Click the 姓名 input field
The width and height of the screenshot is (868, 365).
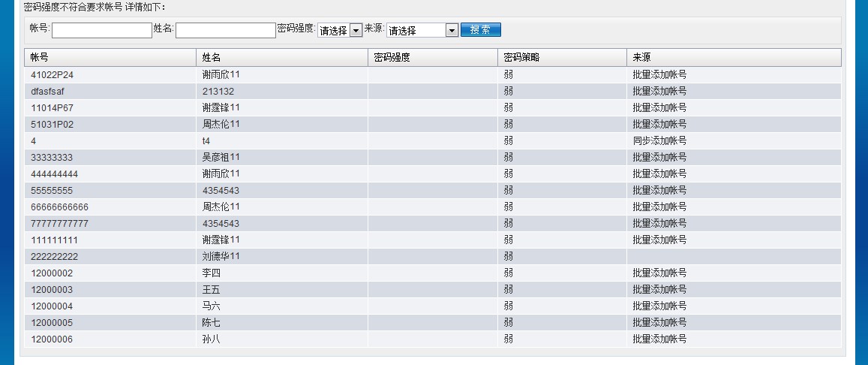coord(225,30)
